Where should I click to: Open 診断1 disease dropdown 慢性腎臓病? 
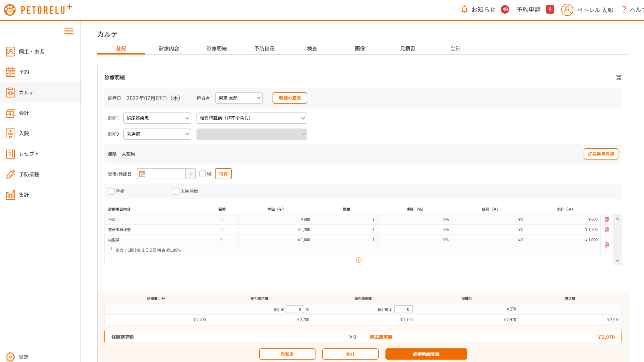click(252, 118)
